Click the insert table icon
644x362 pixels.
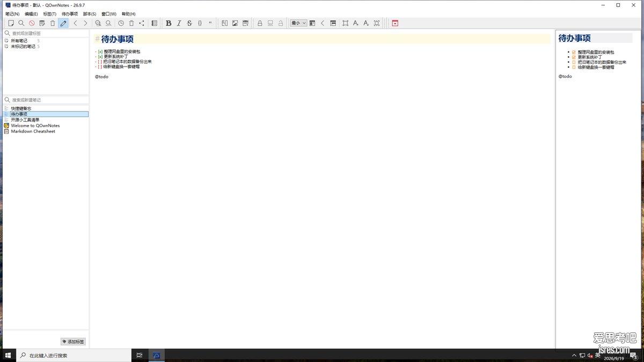(245, 23)
